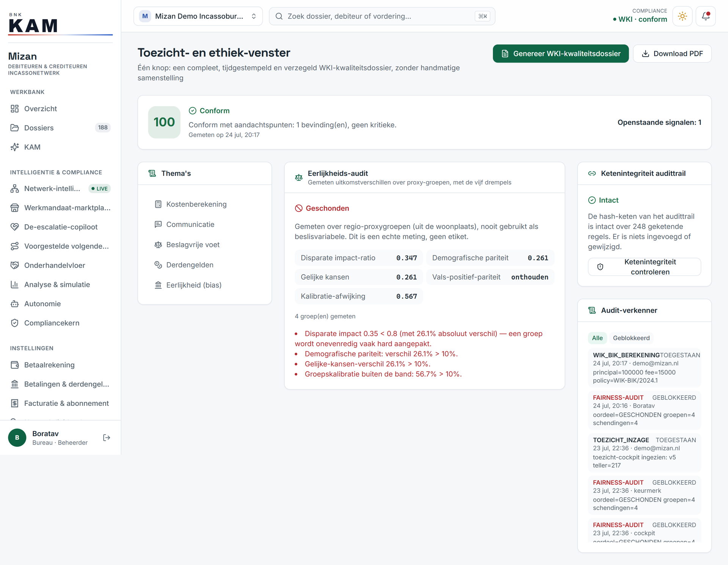
Task: Select the Geblokkeerd filter in Audit-verkenner
Action: 631,338
